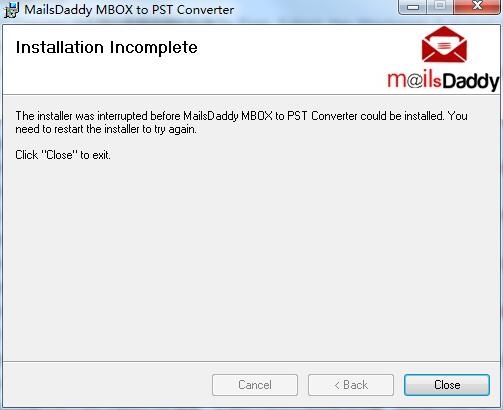Close window using title bar X
Image resolution: width=503 pixels, height=410 pixels.
[x=477, y=6]
